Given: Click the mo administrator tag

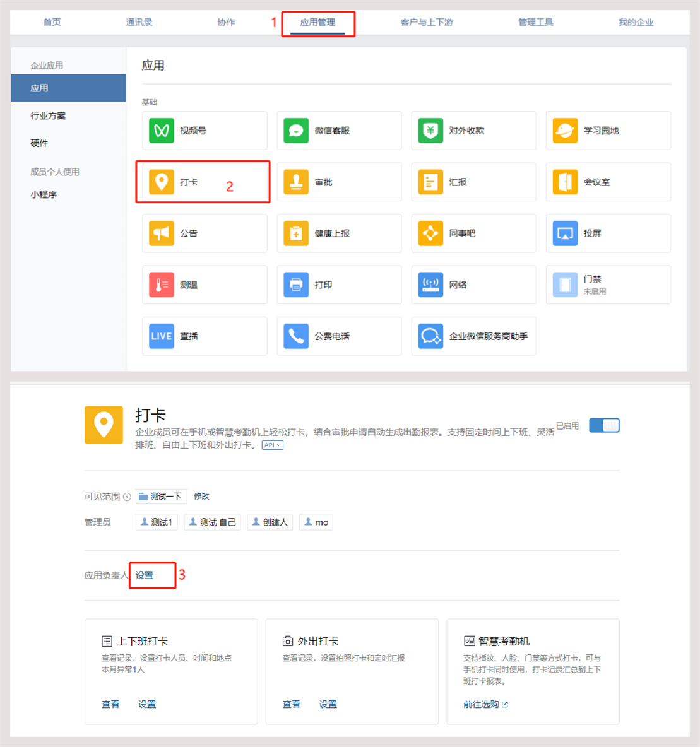Looking at the screenshot, I should tap(316, 522).
